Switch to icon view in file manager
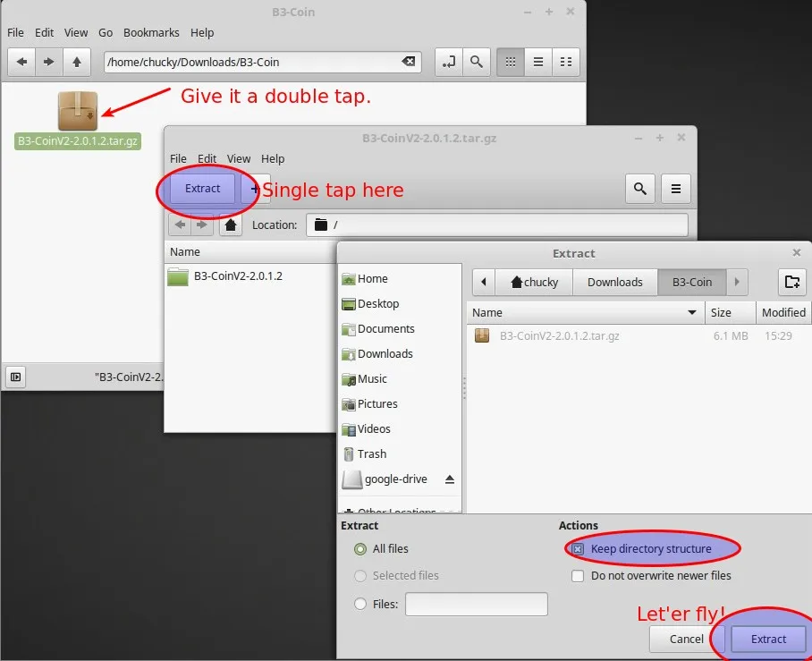This screenshot has height=661, width=812. click(x=511, y=62)
